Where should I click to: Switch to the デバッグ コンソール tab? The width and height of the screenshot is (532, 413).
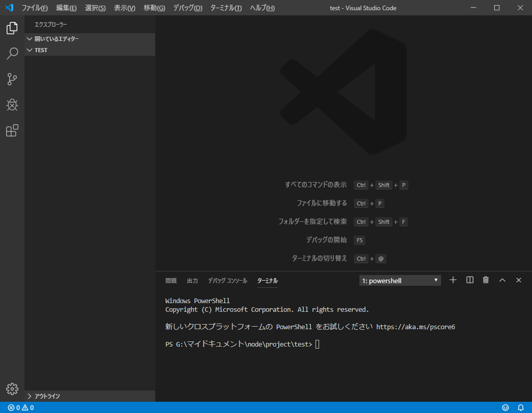[227, 281]
